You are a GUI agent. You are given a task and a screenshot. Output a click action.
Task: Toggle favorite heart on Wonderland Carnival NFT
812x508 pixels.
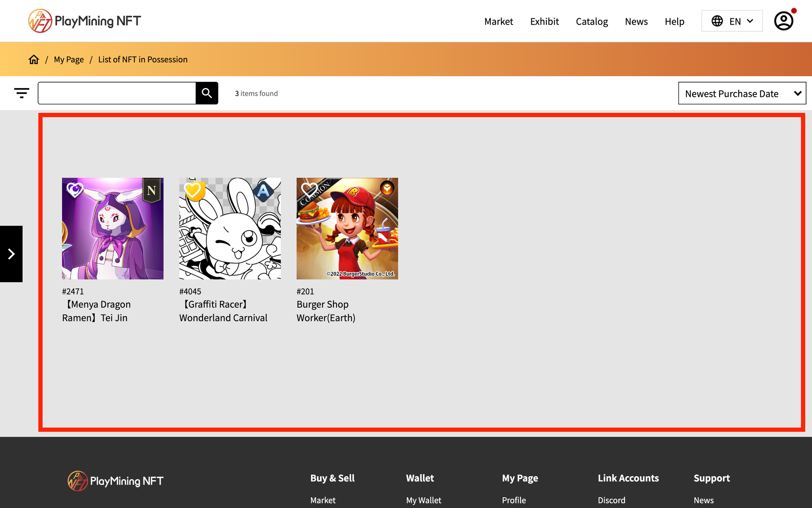tap(193, 190)
